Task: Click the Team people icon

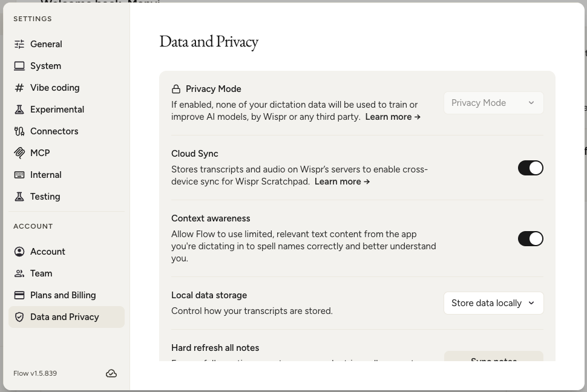Action: point(19,273)
